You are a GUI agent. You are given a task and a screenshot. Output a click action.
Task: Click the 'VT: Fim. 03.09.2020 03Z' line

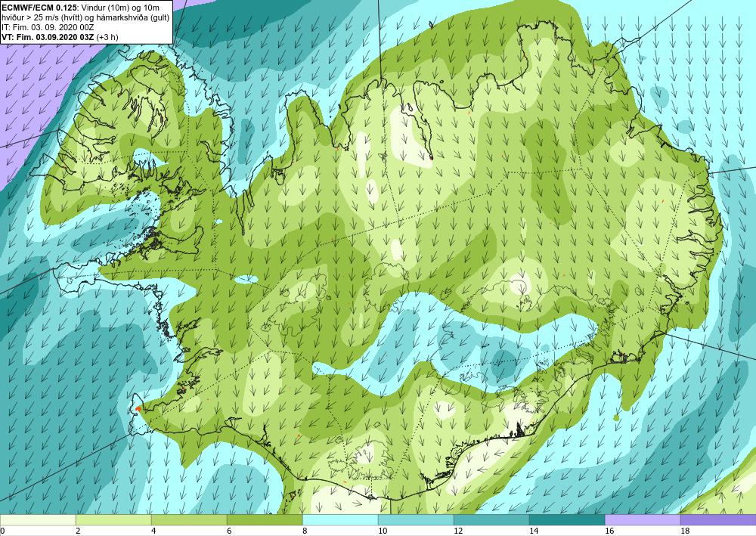[x=48, y=37]
